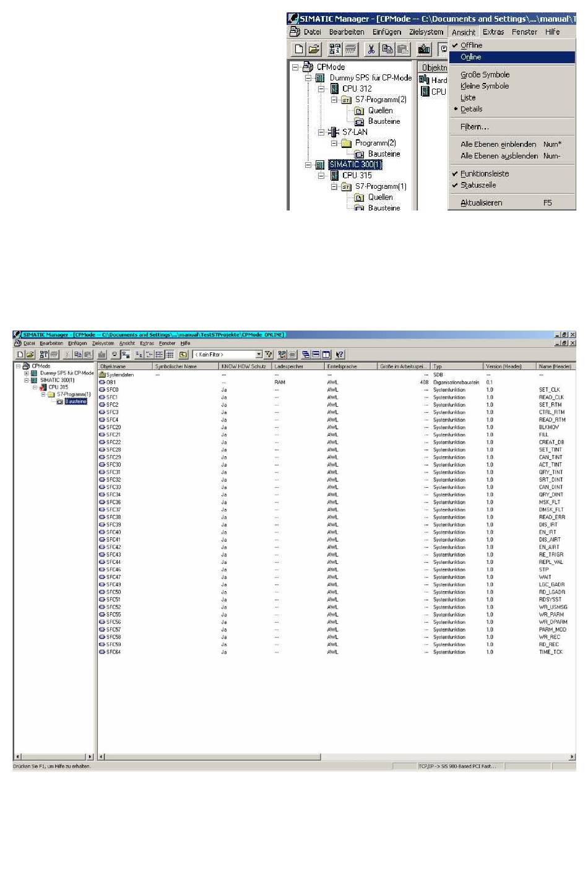Click right arrow of block list horizontal scrollbar
Screen dimensions: 588x879
[x=572, y=756]
